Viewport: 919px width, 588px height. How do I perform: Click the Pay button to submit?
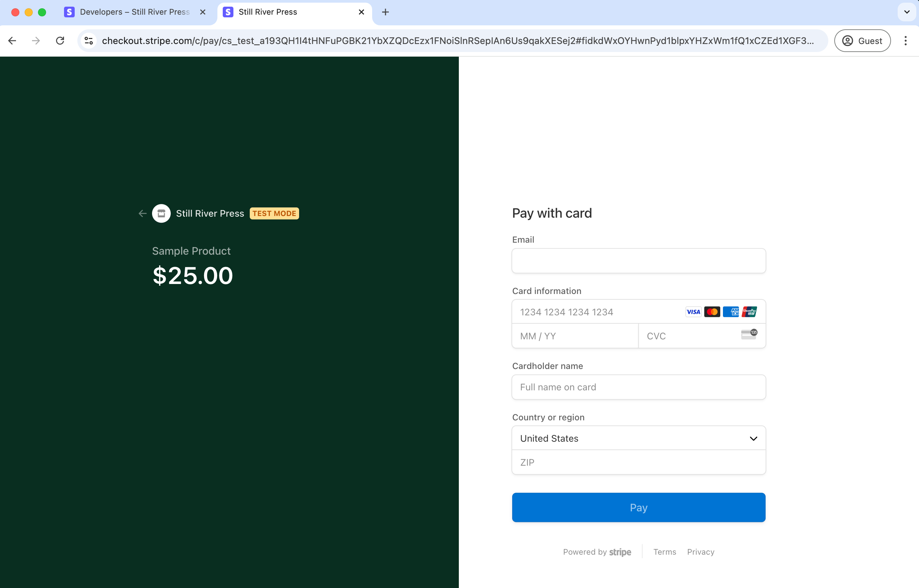coord(638,508)
